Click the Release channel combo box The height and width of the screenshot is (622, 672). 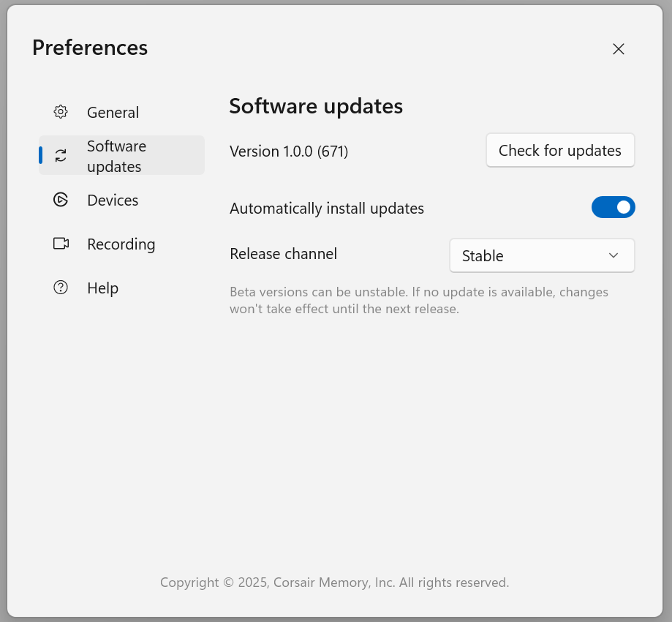(x=542, y=255)
